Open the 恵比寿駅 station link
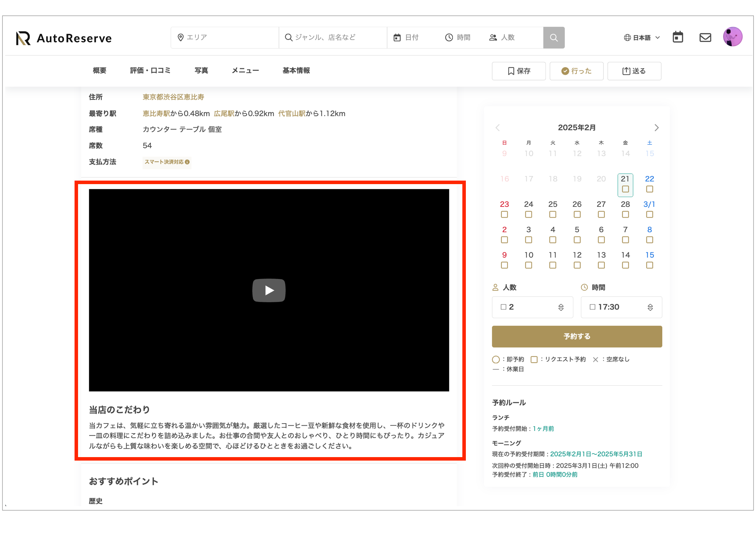This screenshot has width=756, height=553. click(156, 113)
